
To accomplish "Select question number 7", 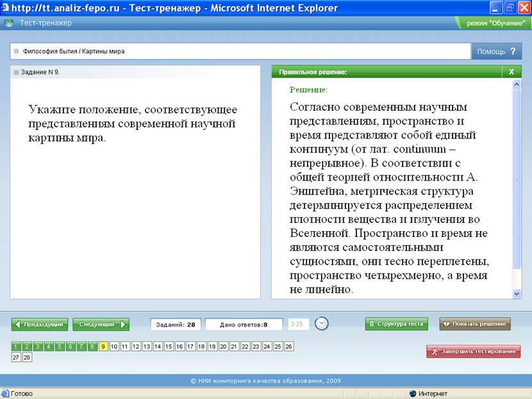I will pyautogui.click(x=81, y=346).
